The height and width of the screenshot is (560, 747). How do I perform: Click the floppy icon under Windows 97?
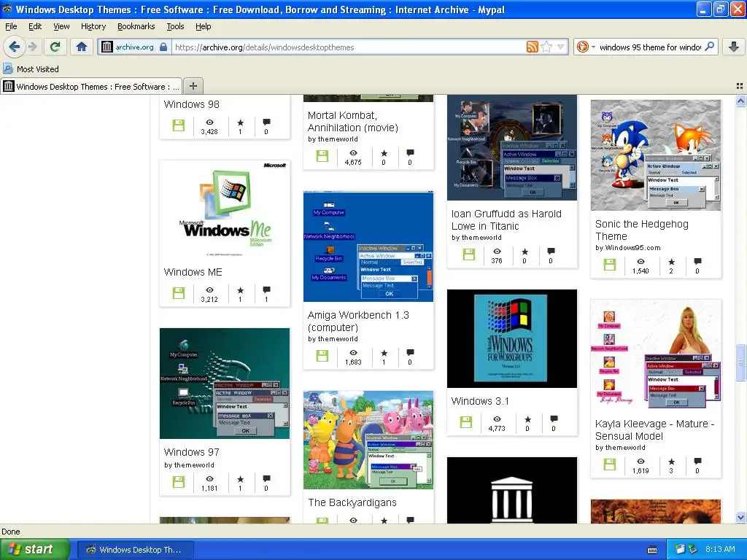(x=179, y=482)
